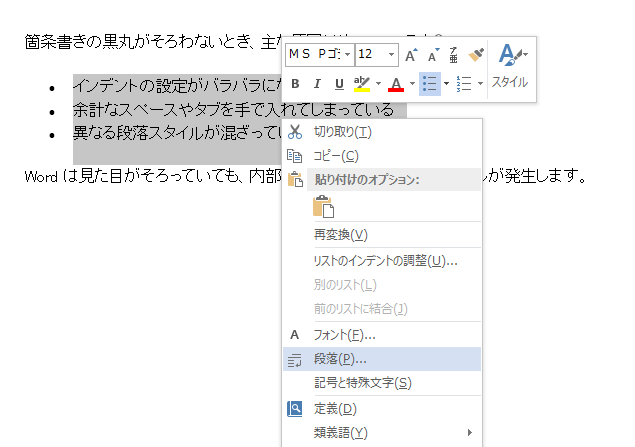
Task: Apply yellow text highlight color
Action: (x=362, y=83)
